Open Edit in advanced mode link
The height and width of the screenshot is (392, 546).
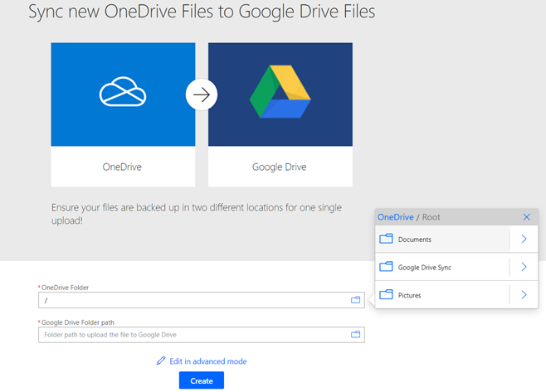208,361
